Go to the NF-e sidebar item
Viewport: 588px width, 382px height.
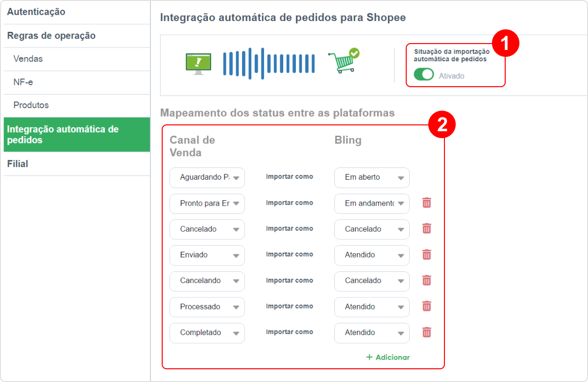click(76, 82)
